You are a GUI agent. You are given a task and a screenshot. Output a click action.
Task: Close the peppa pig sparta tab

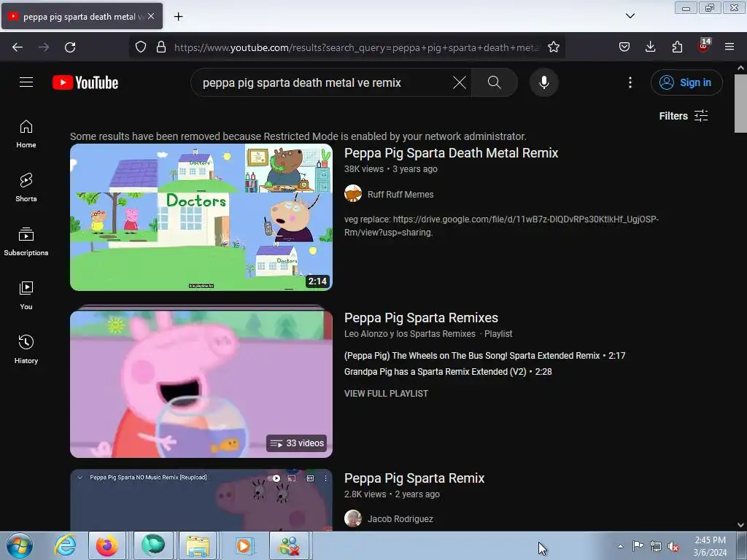click(x=151, y=16)
